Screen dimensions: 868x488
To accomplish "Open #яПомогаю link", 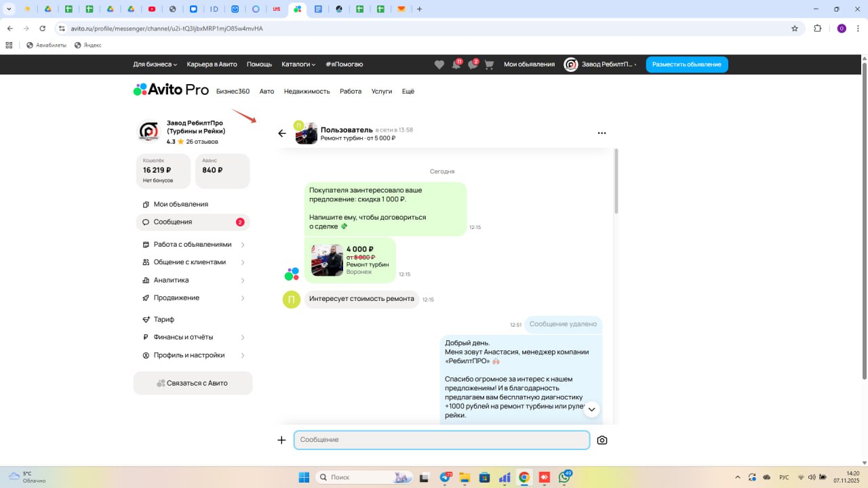I will 344,64.
